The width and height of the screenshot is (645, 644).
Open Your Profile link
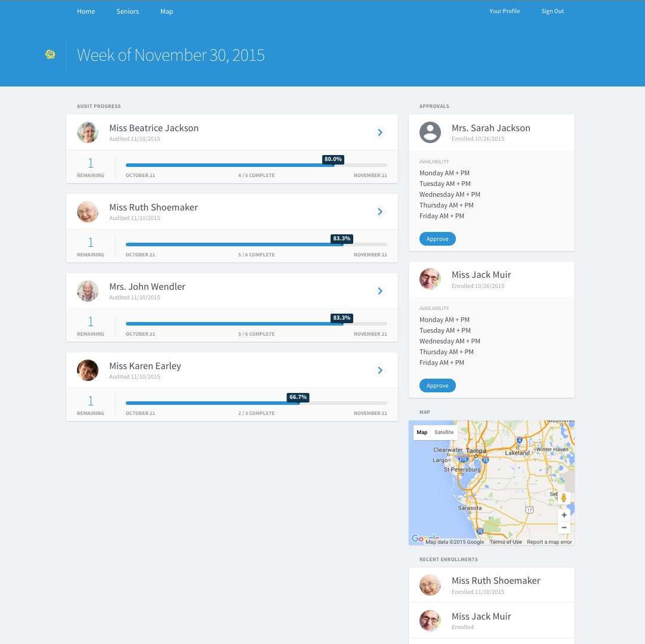(504, 11)
